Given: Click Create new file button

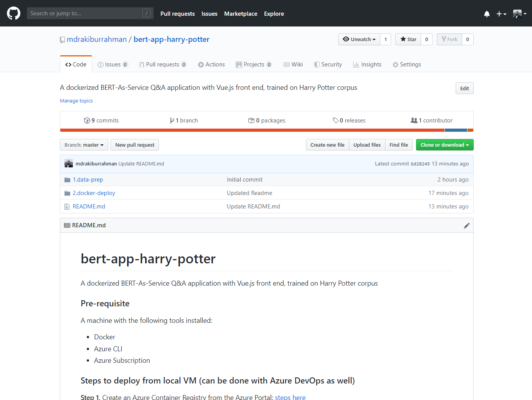Looking at the screenshot, I should pyautogui.click(x=327, y=145).
